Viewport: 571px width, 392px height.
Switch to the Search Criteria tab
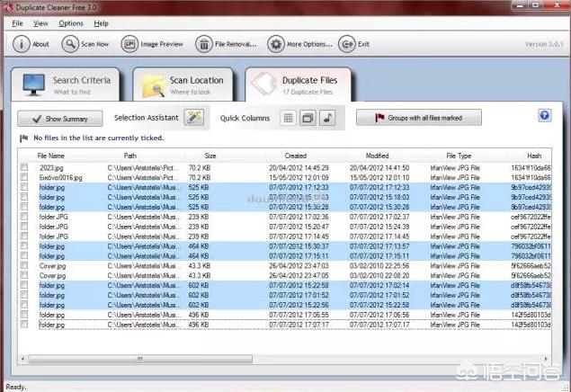(x=66, y=85)
